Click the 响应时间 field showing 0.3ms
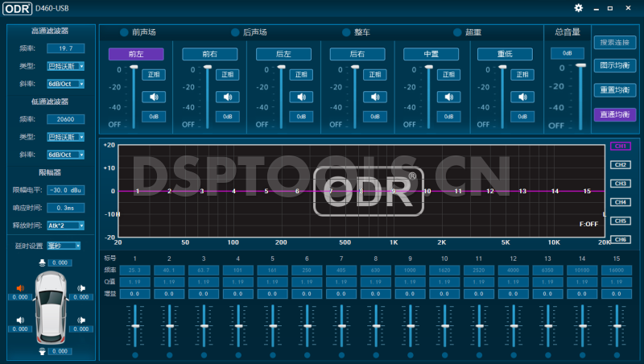644x364 pixels. tap(66, 208)
